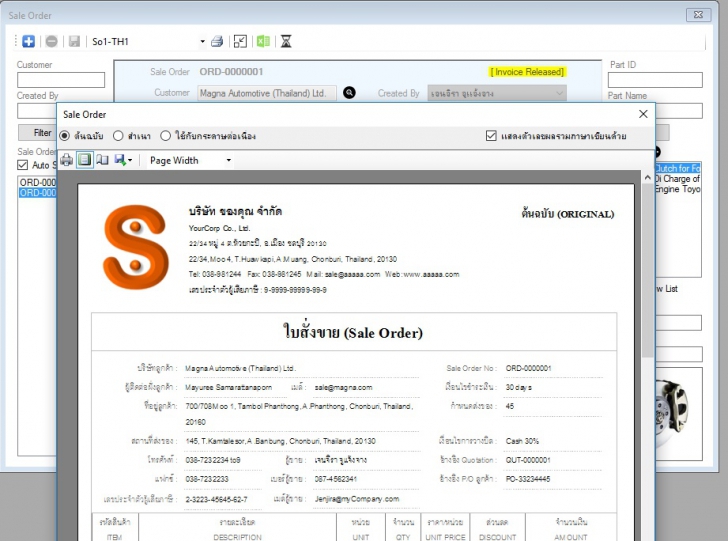The width and height of the screenshot is (728, 541).
Task: Close the main Sale Order window
Action: (698, 15)
